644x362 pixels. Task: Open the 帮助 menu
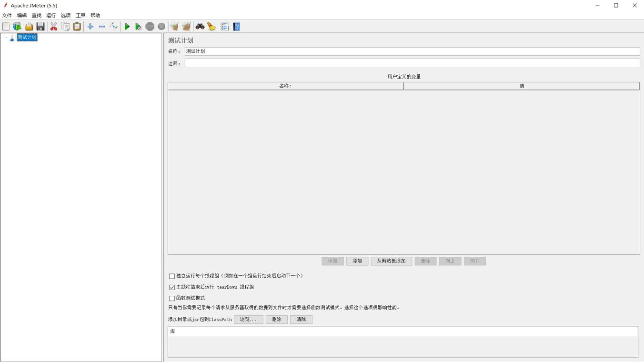pyautogui.click(x=95, y=15)
